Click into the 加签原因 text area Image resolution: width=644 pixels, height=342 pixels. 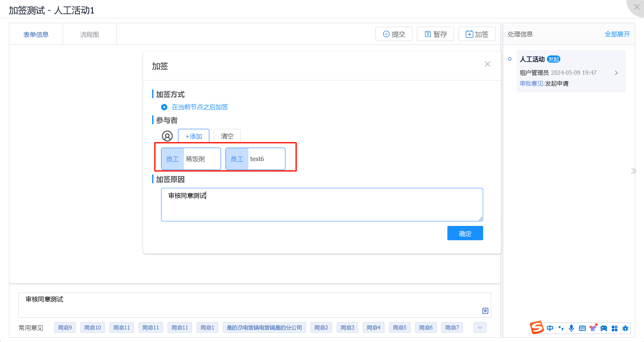(322, 204)
